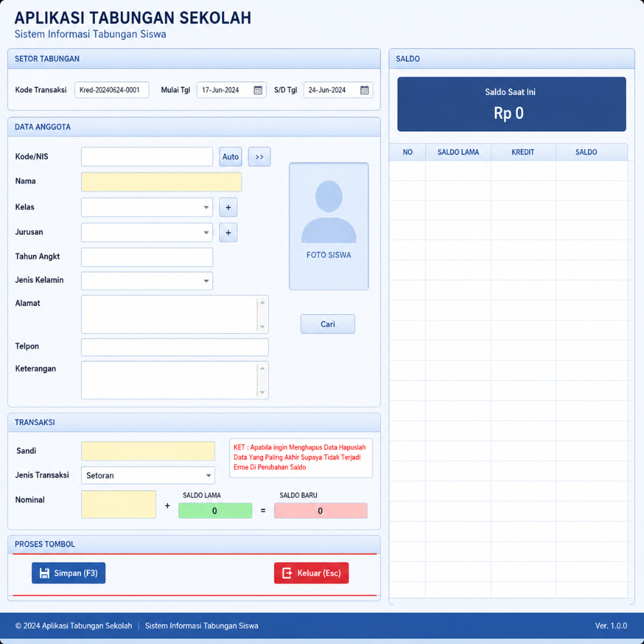Focus the yellow Sandi field
The image size is (644, 644).
tap(148, 452)
